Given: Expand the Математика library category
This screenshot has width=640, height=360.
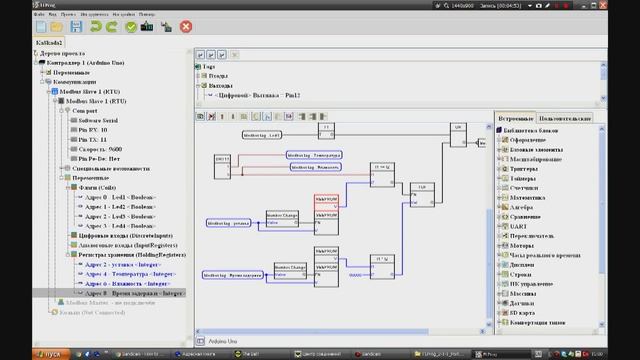Looking at the screenshot, I should point(499,198).
